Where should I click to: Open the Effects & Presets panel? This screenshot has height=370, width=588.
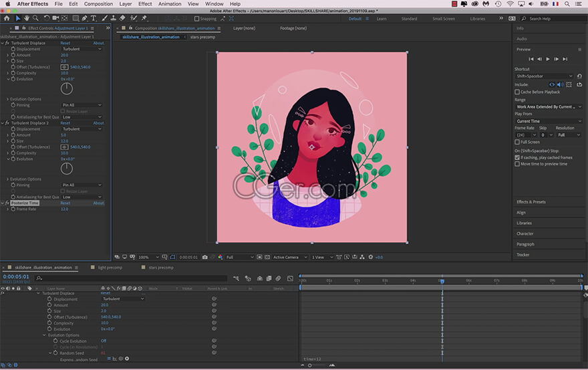point(531,202)
